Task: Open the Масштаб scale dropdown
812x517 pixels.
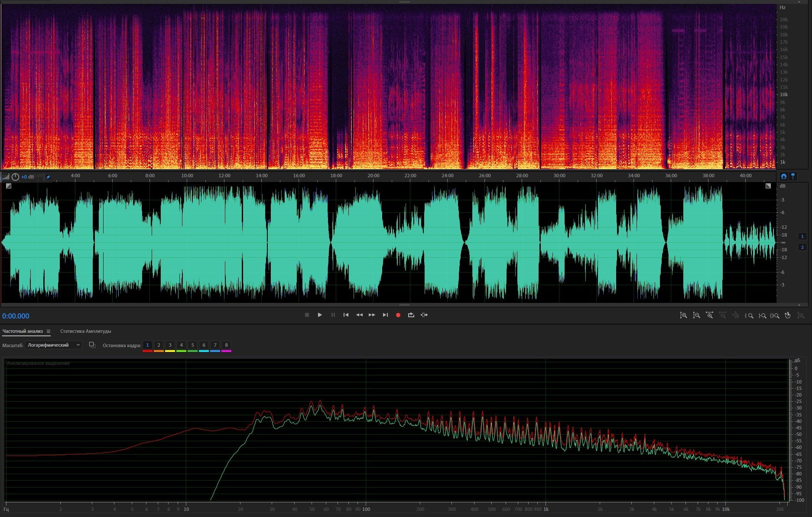Action: (x=53, y=345)
